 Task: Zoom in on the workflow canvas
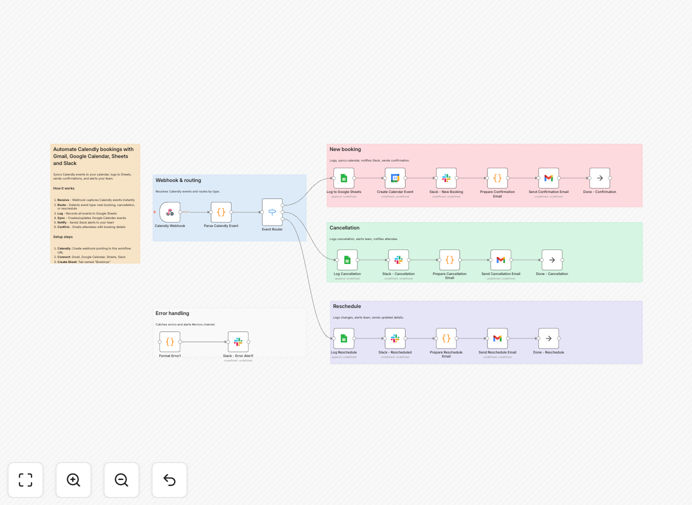tap(73, 480)
